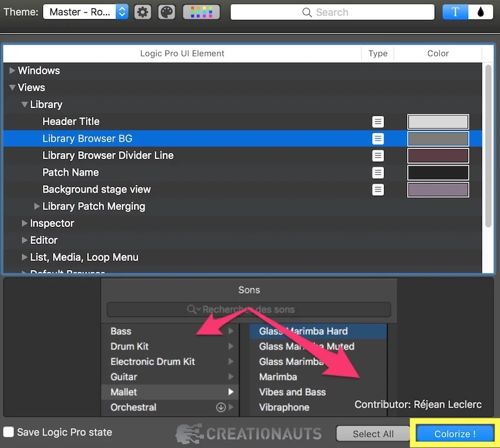The height and width of the screenshot is (448, 500).
Task: Click the Guitar submenu arrow
Action: point(231,377)
